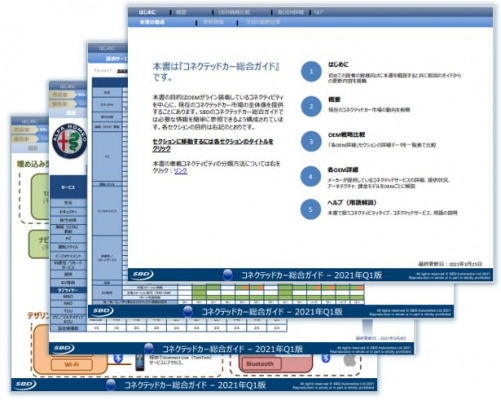Click the numbered circle 5 beside ヘルプ
The width and height of the screenshot is (501, 400).
[311, 210]
